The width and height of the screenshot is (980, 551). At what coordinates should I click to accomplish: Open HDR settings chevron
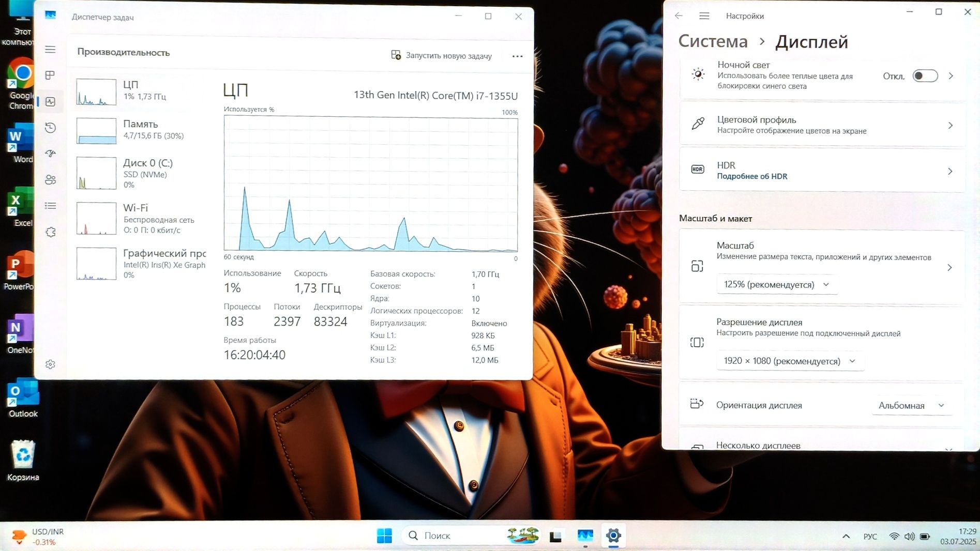950,171
